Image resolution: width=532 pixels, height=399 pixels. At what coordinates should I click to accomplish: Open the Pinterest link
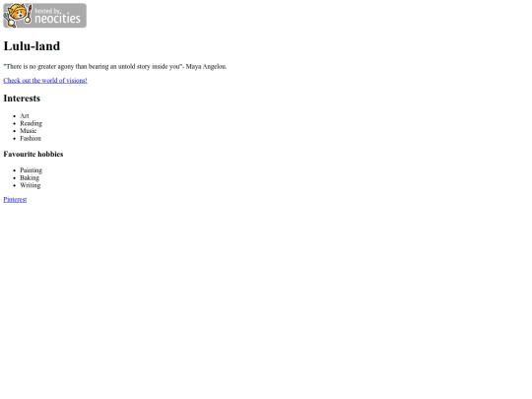[x=15, y=199]
